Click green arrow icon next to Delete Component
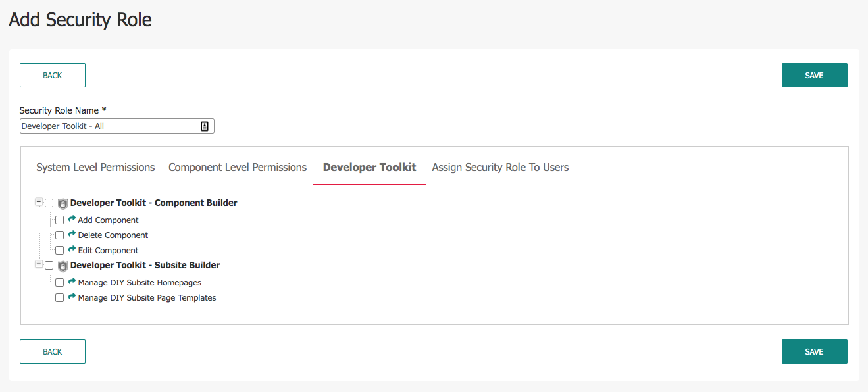This screenshot has width=868, height=392. (72, 235)
